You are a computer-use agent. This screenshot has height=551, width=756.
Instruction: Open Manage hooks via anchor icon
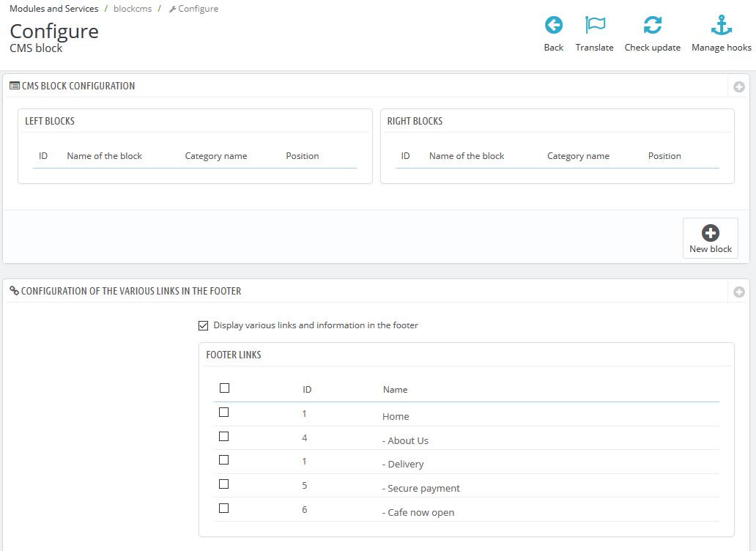point(722,25)
